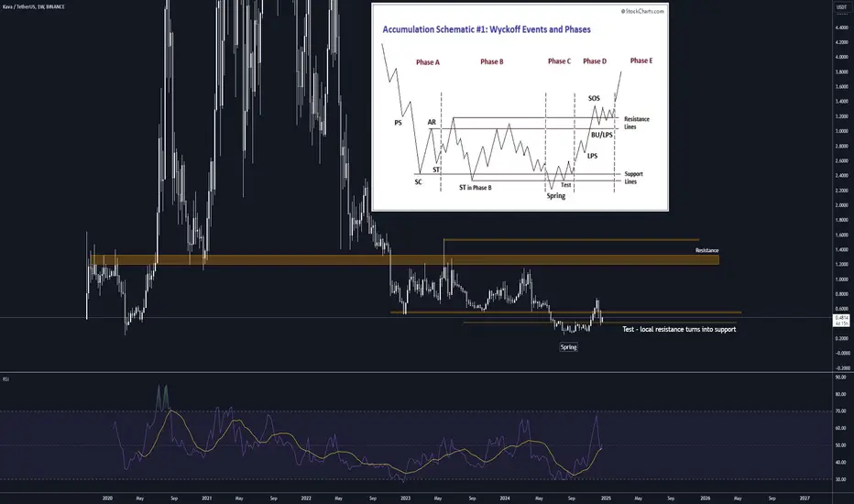
Task: Click the Phase C label in the schematic
Action: pos(559,61)
